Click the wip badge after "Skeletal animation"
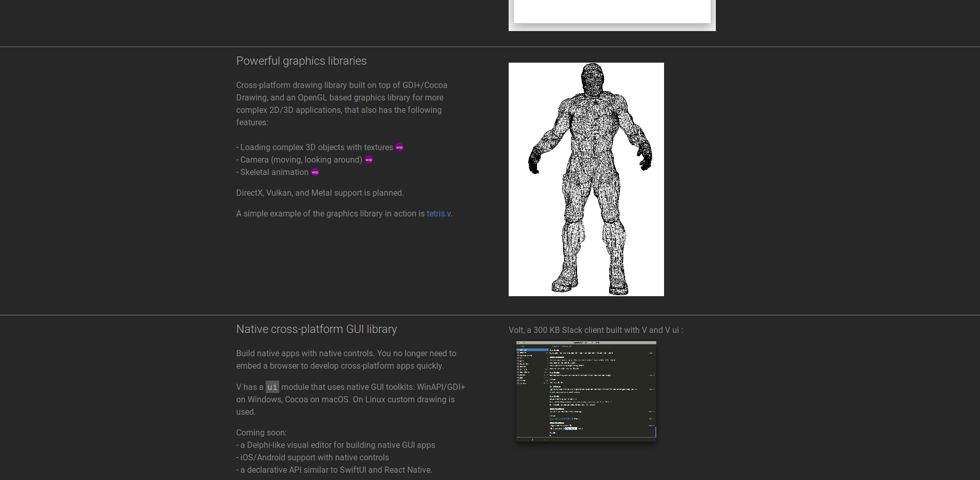The image size is (980, 480). coord(314,172)
